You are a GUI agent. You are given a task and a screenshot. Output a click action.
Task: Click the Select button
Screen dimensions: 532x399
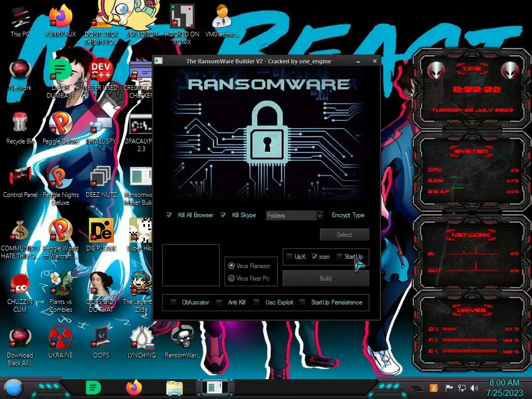[344, 234]
